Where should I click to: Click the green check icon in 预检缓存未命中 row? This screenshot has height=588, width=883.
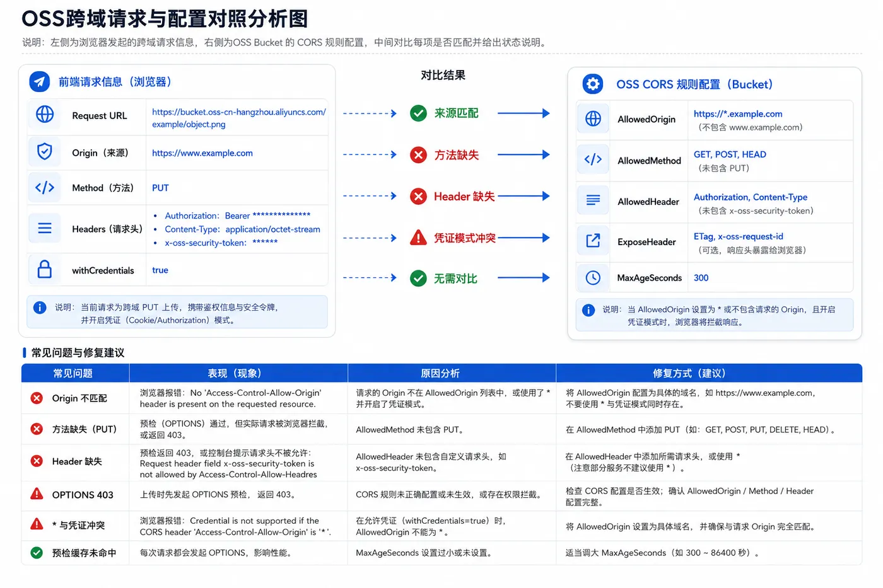click(x=37, y=553)
